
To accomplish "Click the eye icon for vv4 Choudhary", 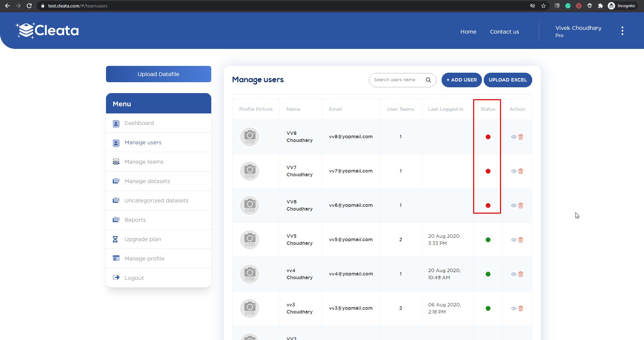I will [514, 274].
